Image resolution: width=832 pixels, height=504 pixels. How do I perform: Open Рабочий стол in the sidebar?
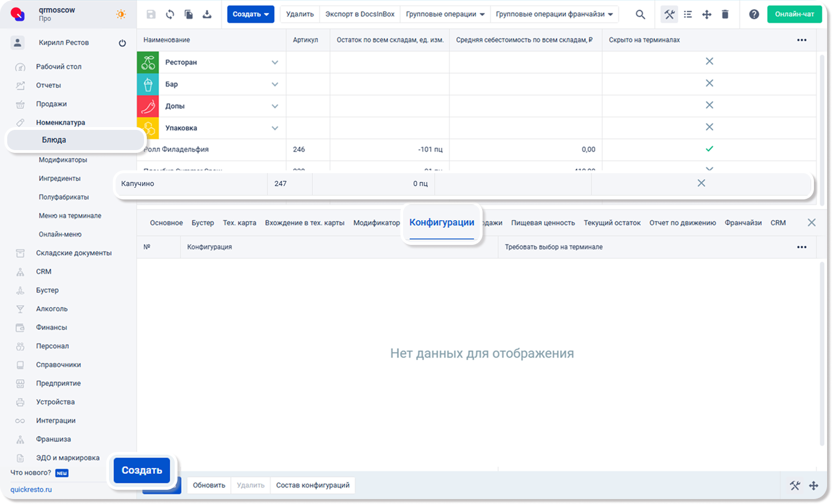(59, 67)
